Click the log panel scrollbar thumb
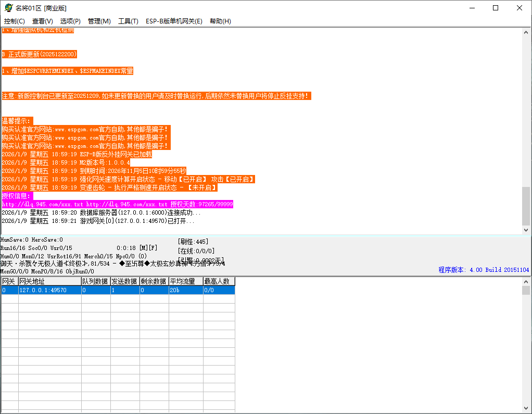 [x=526, y=205]
